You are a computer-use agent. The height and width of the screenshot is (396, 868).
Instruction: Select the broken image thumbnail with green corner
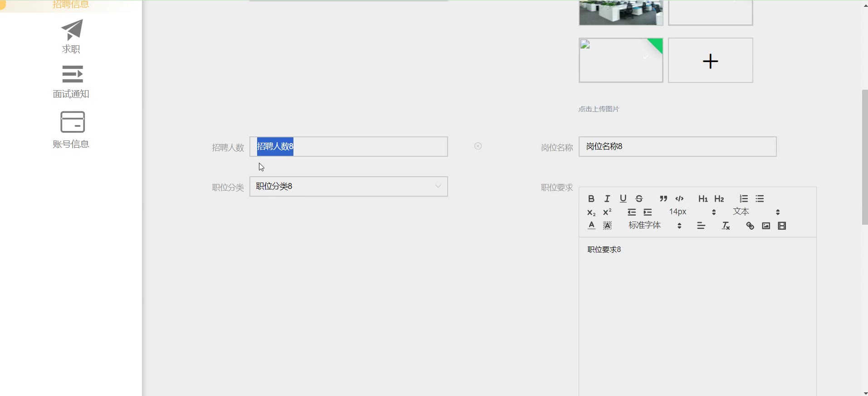[x=621, y=60]
